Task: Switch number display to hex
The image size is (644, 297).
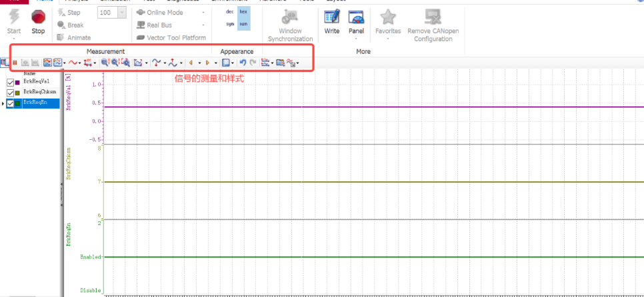Action: 243,12
